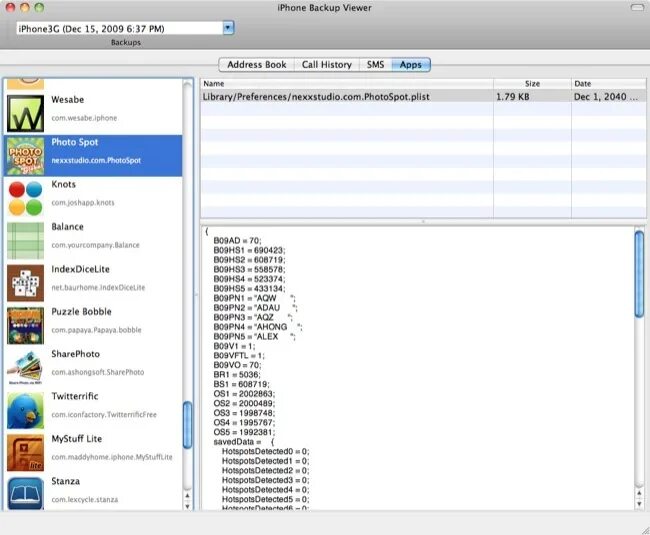This screenshot has height=535, width=650.
Task: Switch to the Address Book tab
Action: (x=257, y=65)
